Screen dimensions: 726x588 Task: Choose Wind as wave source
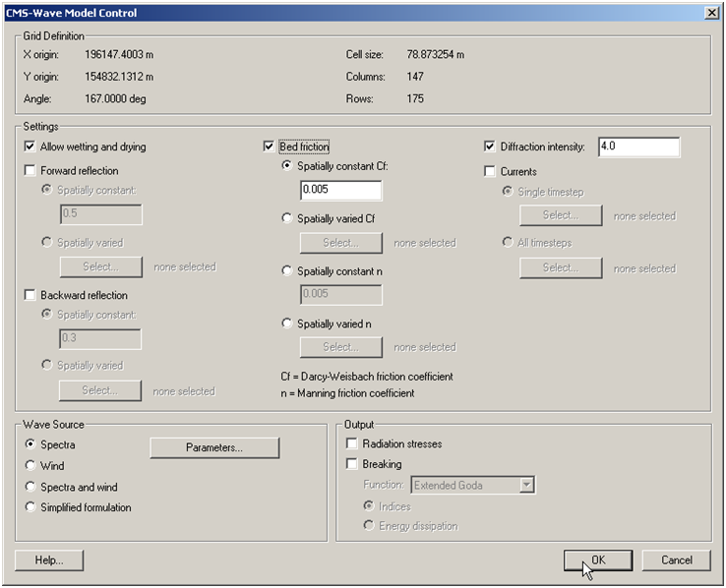[x=30, y=465]
